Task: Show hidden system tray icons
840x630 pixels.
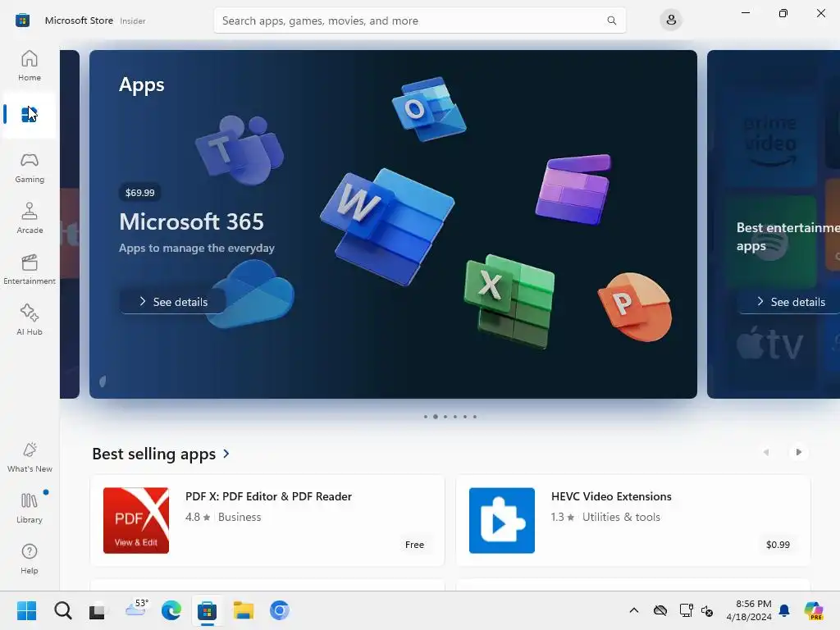Action: click(634, 610)
